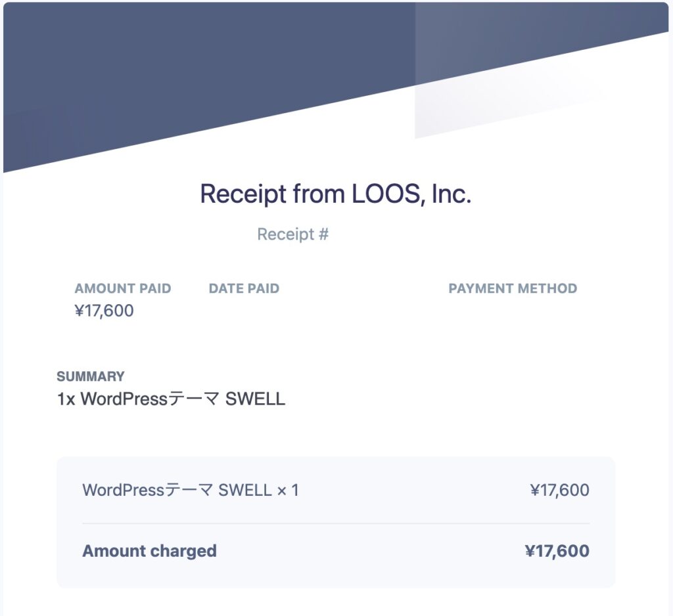Click the "AMOUNT PAID" label
The height and width of the screenshot is (616, 673).
(x=123, y=288)
